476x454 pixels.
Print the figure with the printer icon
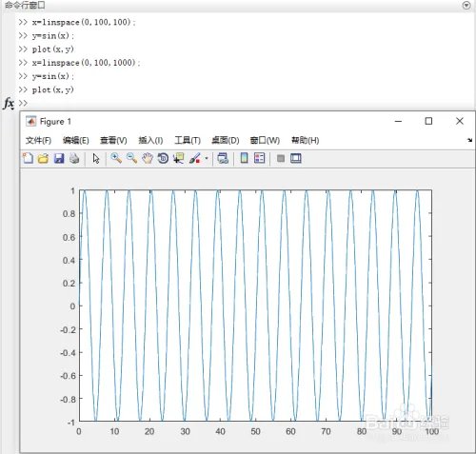(x=74, y=158)
